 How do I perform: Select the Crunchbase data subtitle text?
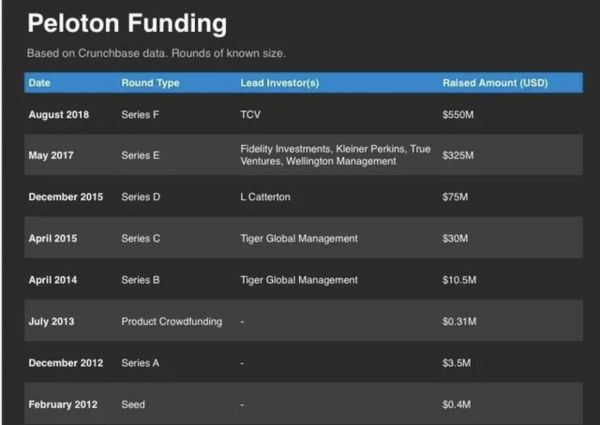click(x=163, y=53)
